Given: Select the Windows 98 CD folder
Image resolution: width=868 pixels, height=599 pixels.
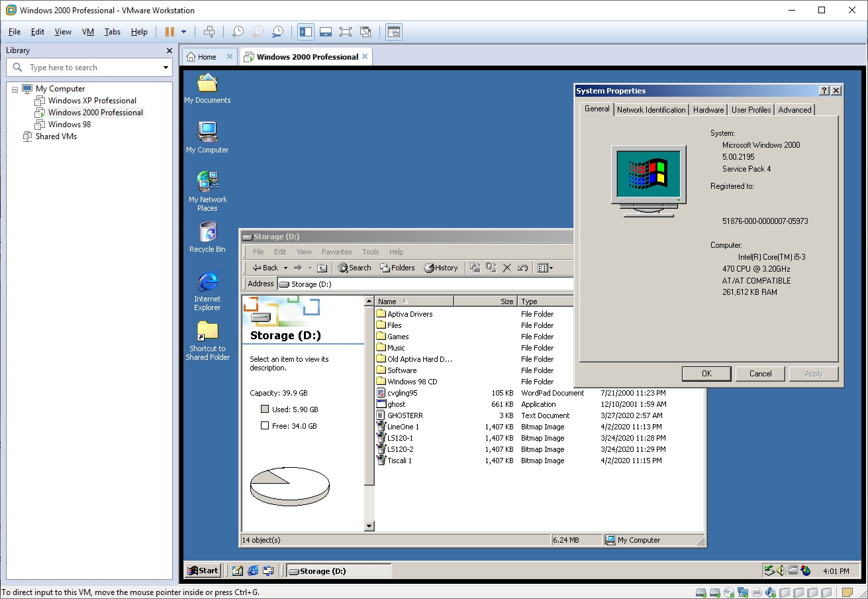Looking at the screenshot, I should pos(407,382).
